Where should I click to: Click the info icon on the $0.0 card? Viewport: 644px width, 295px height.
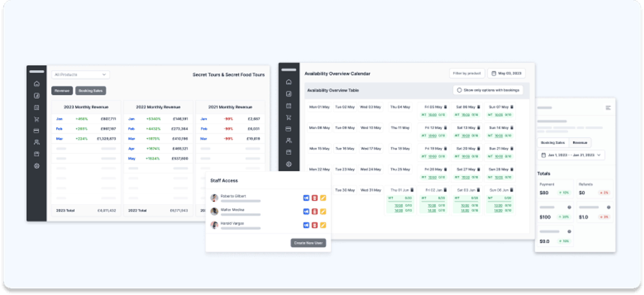click(569, 231)
